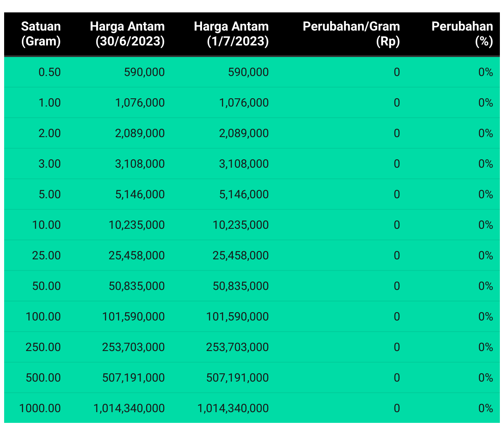504x427 pixels.
Task: Click the 2.00 gram unit cell
Action: pos(50,133)
